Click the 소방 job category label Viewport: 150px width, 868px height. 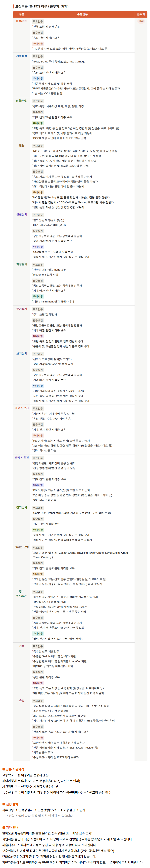(22, 701)
